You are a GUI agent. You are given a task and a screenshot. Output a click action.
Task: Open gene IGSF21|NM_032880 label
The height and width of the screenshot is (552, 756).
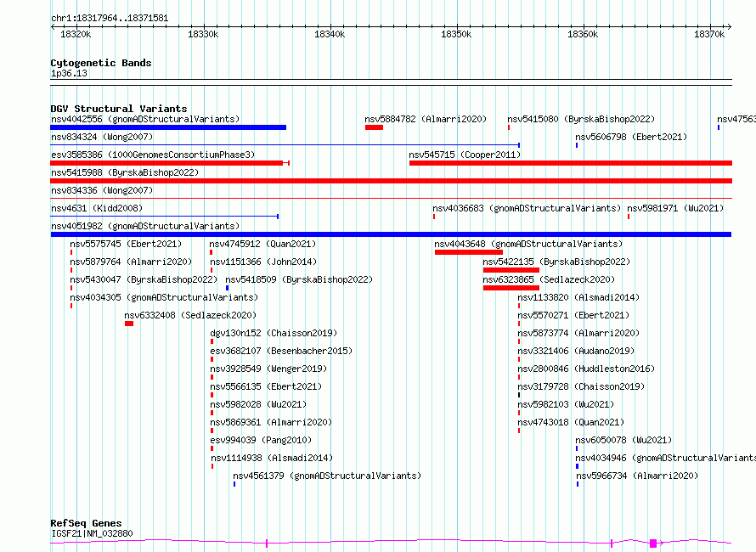[92, 533]
